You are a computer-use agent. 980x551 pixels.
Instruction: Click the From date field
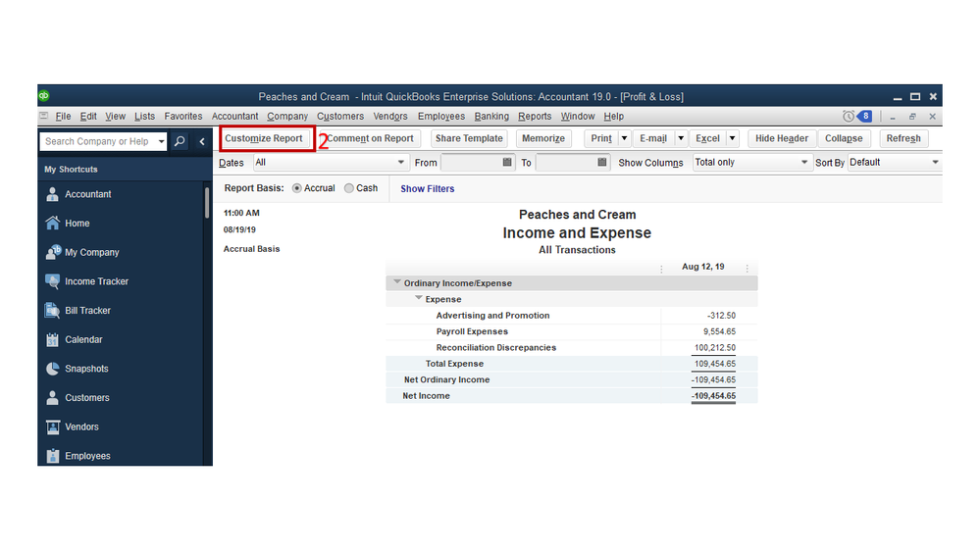[x=471, y=163]
